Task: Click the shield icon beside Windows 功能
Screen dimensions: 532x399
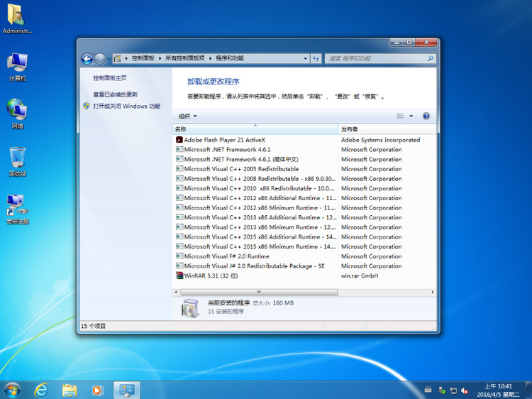Action: pos(86,106)
